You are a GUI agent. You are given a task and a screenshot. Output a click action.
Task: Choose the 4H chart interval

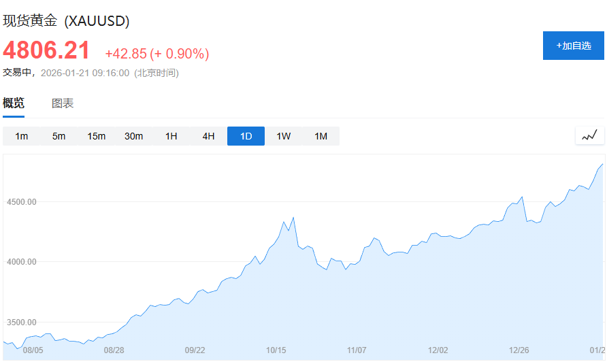click(x=208, y=136)
